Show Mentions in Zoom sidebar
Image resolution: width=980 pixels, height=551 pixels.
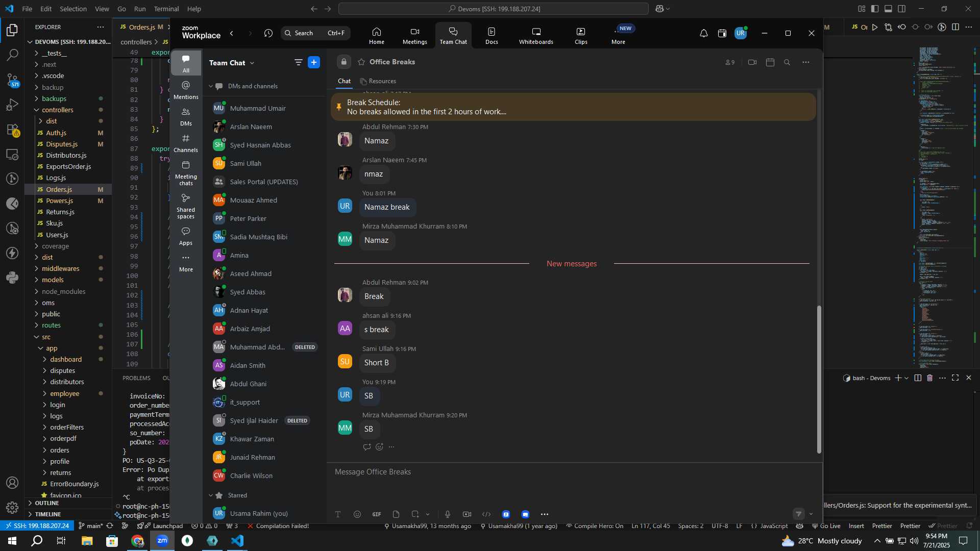186,90
